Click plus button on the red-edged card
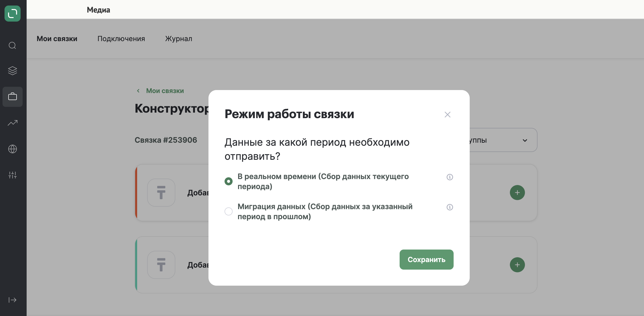 (x=517, y=193)
